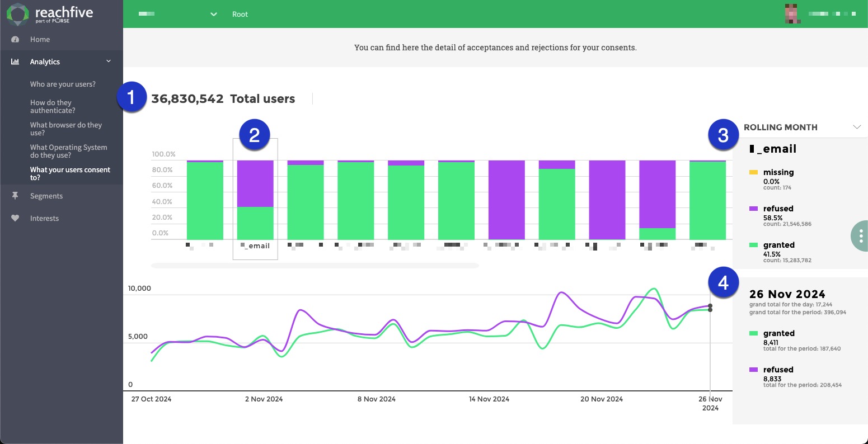Viewport: 868px width, 444px height.
Task: Click the granted green swatch with 8,411
Action: pyautogui.click(x=753, y=334)
